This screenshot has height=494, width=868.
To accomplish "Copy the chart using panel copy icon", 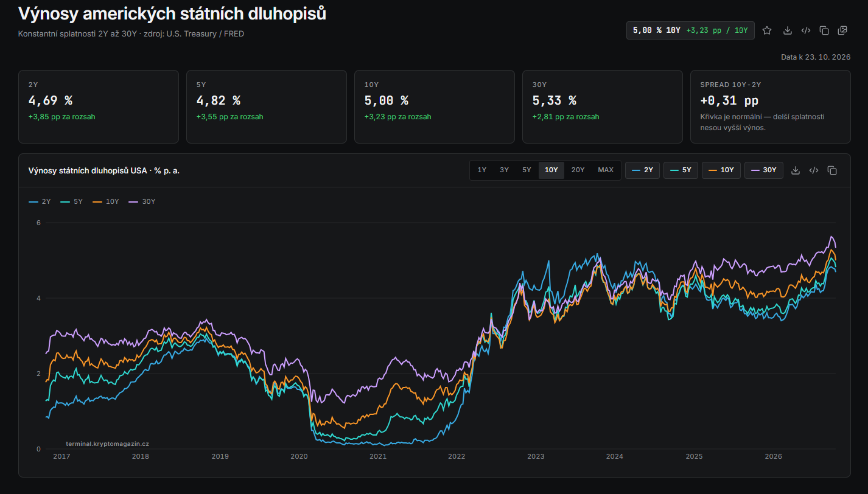I will coord(832,170).
